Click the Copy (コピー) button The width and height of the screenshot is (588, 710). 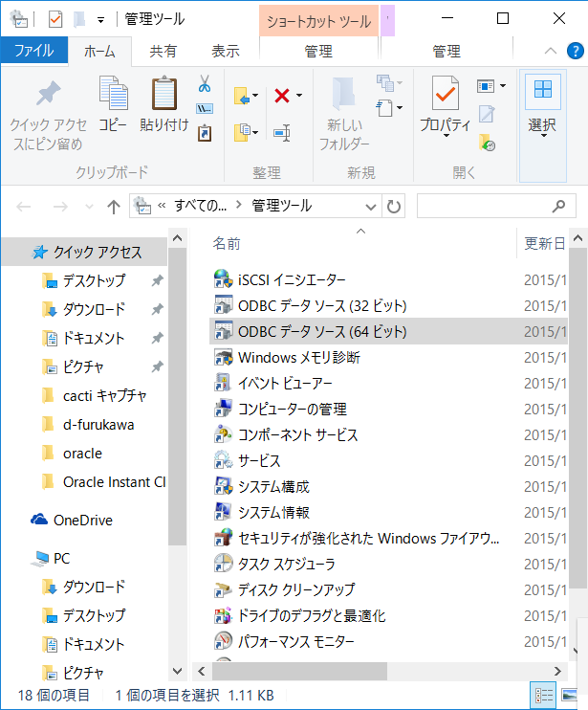(x=113, y=104)
